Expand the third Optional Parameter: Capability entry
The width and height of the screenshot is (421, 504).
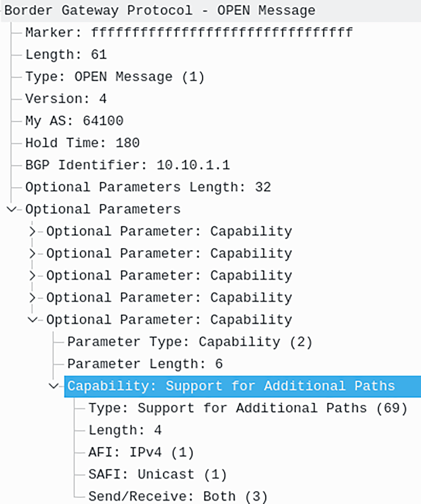coord(32,275)
